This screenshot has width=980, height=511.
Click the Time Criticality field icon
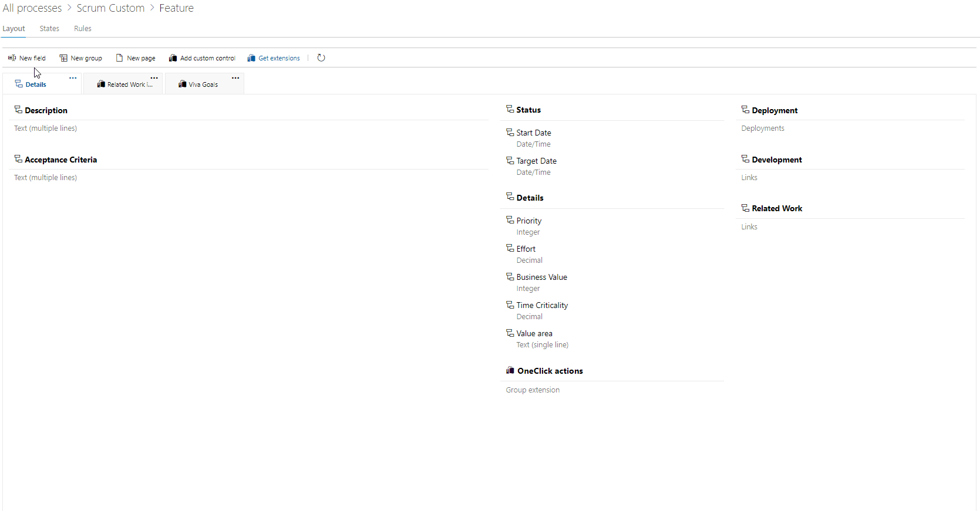510,304
